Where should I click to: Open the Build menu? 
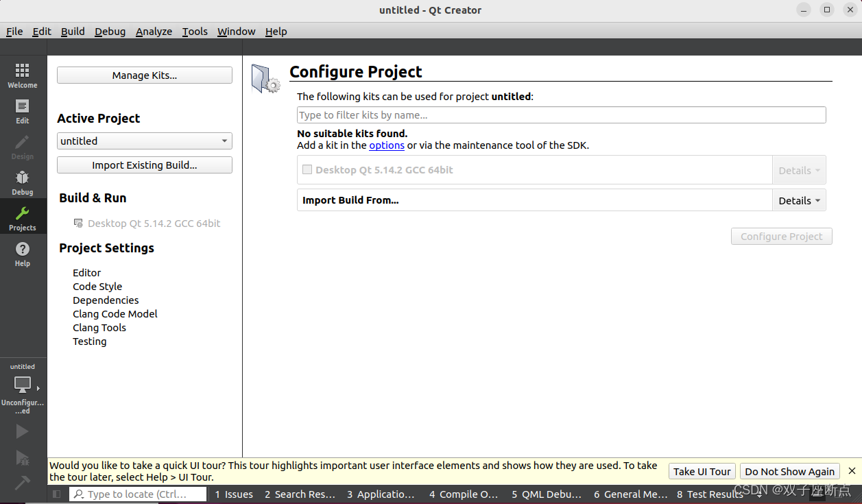[x=73, y=32]
